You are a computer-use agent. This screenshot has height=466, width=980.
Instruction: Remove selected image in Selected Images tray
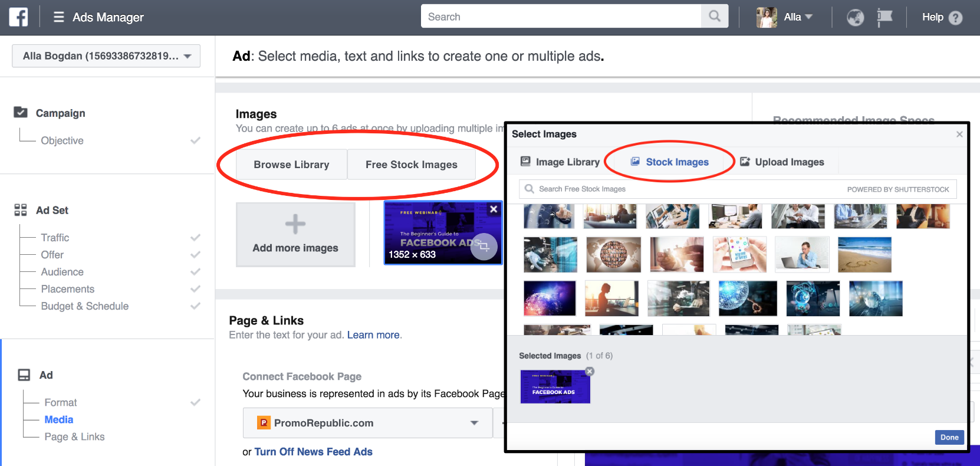coord(590,371)
